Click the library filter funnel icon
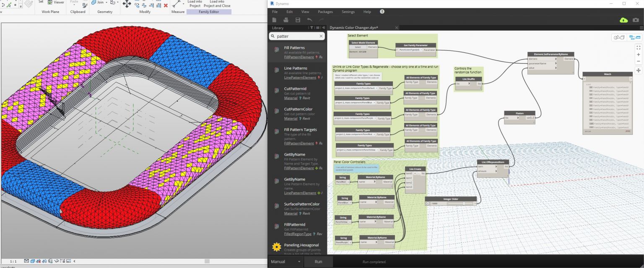This screenshot has height=268, width=644. tap(312, 28)
